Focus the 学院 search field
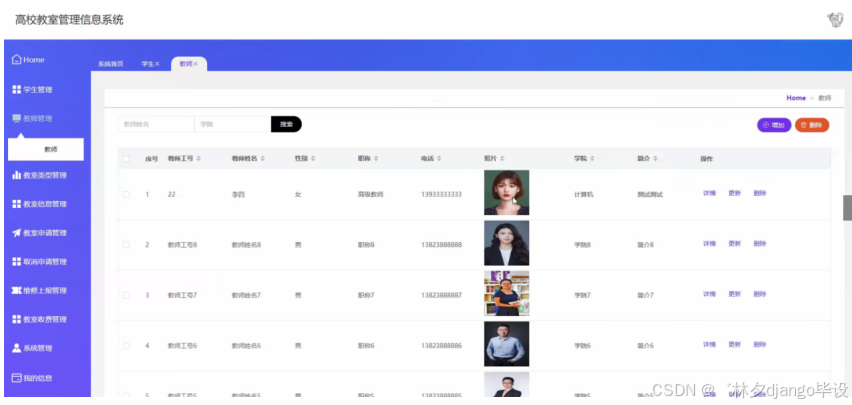The height and width of the screenshot is (405, 852). 233,124
